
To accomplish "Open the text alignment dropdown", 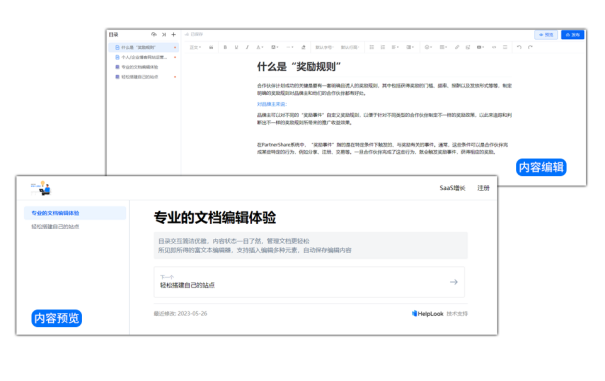I will [395, 47].
